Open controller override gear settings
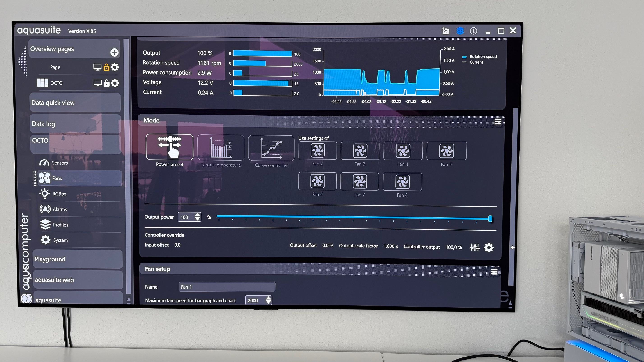The height and width of the screenshot is (362, 644). click(489, 247)
